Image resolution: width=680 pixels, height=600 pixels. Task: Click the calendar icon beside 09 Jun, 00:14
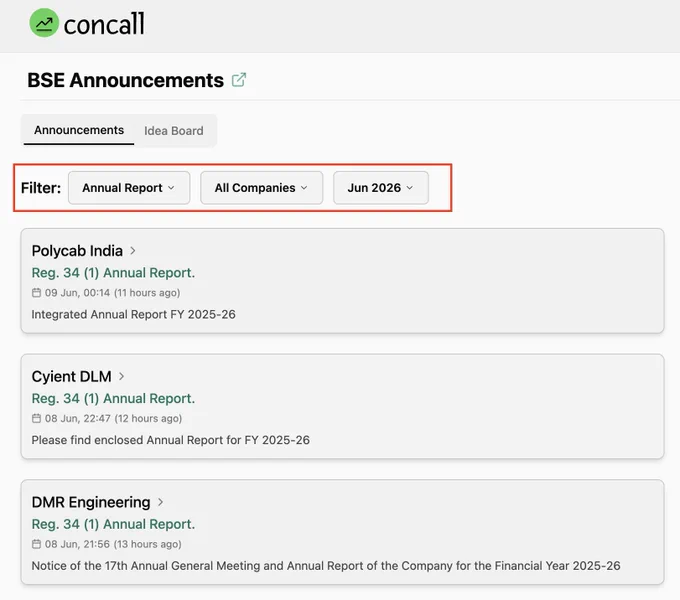[36, 293]
